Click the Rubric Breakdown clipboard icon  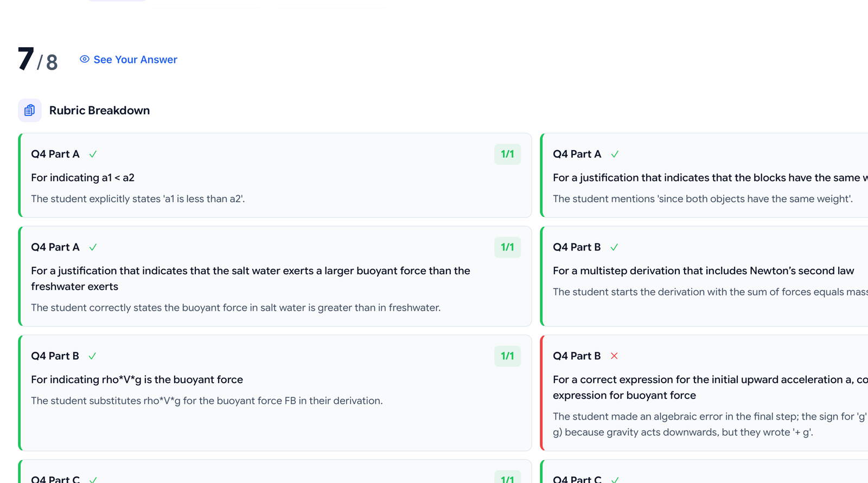[x=30, y=111]
